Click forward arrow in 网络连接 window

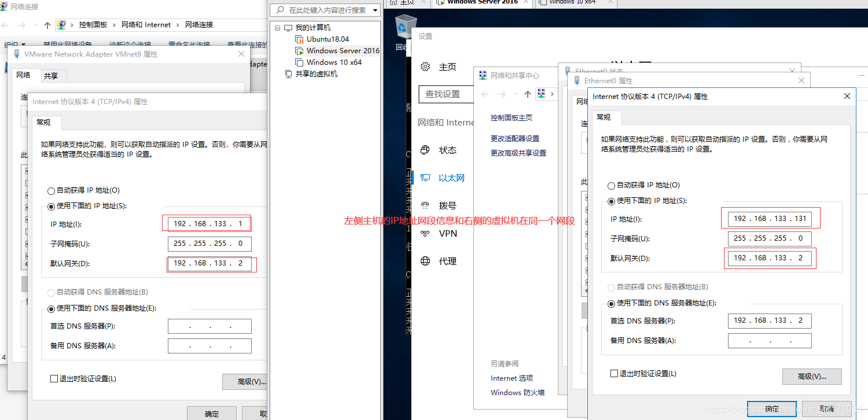pyautogui.click(x=21, y=25)
